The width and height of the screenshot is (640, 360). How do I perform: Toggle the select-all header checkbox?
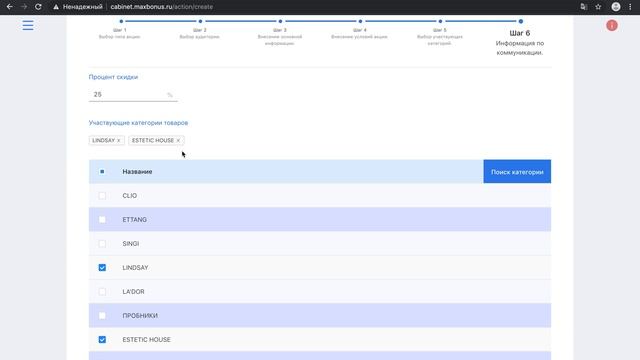click(x=102, y=171)
